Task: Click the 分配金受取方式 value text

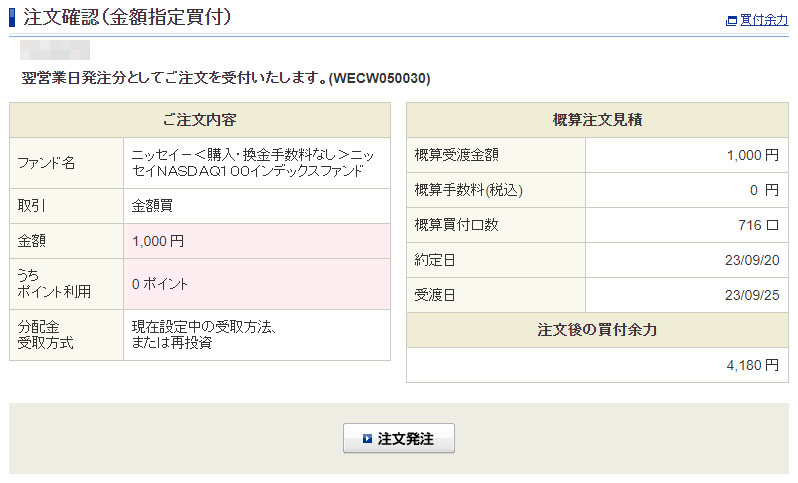Action: point(203,335)
